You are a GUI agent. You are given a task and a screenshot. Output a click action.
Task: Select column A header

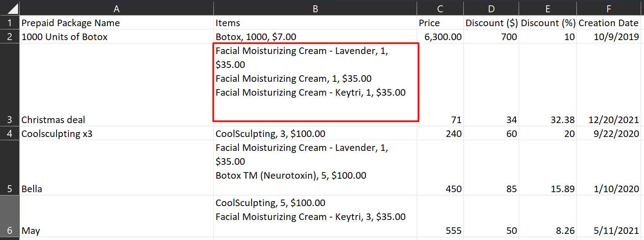[x=116, y=8]
